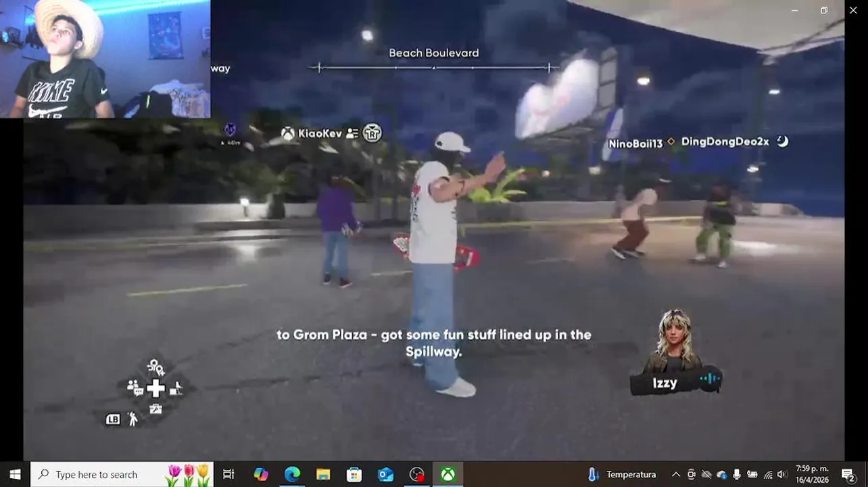Open Task View in the taskbar
This screenshot has height=487, width=868.
[228, 474]
